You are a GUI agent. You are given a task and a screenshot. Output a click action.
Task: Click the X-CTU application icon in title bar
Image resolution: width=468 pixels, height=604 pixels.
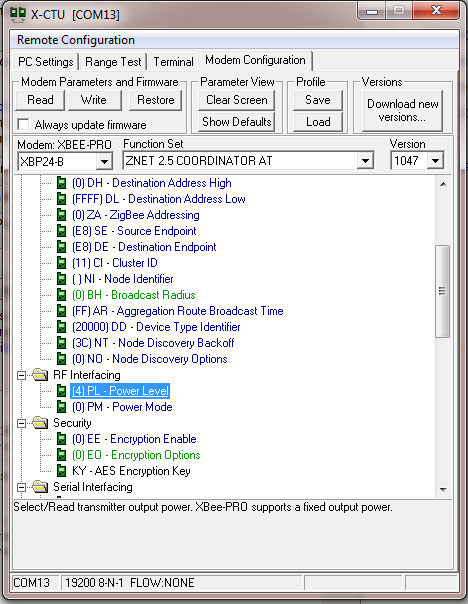(x=18, y=14)
